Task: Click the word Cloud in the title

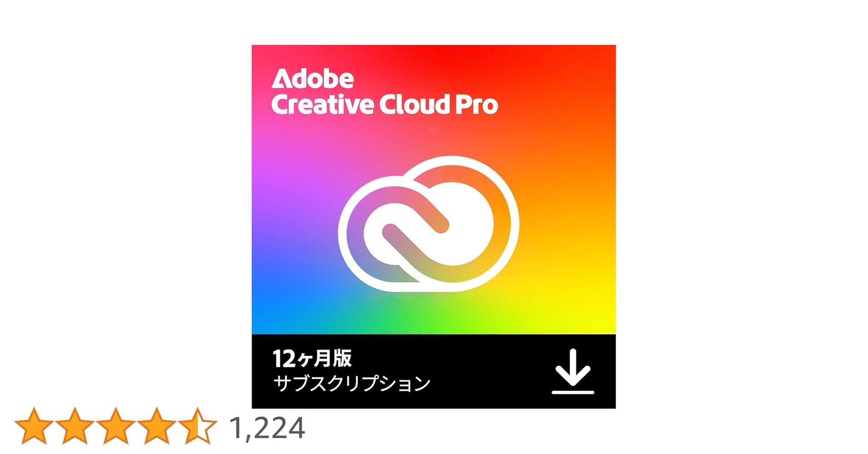Action: point(414,104)
